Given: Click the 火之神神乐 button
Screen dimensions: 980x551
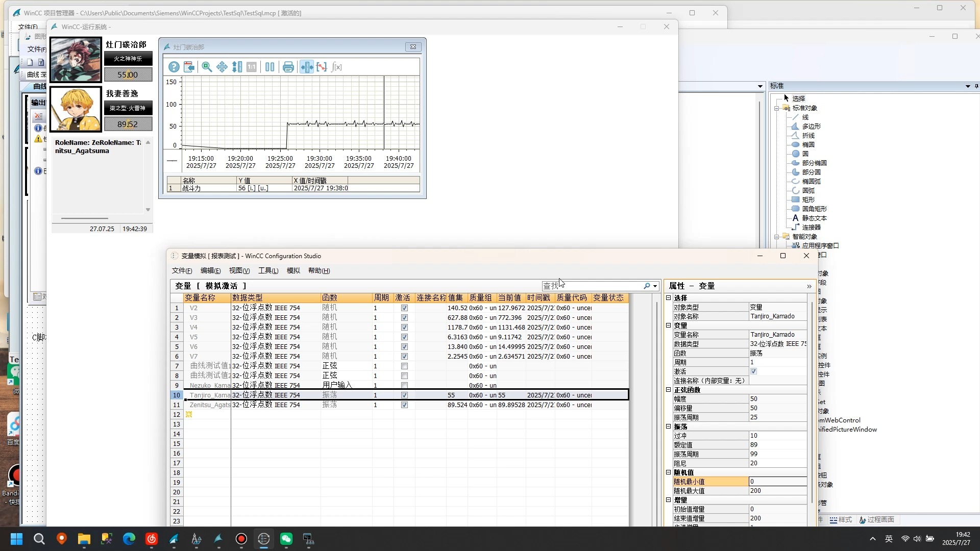Looking at the screenshot, I should point(128,59).
